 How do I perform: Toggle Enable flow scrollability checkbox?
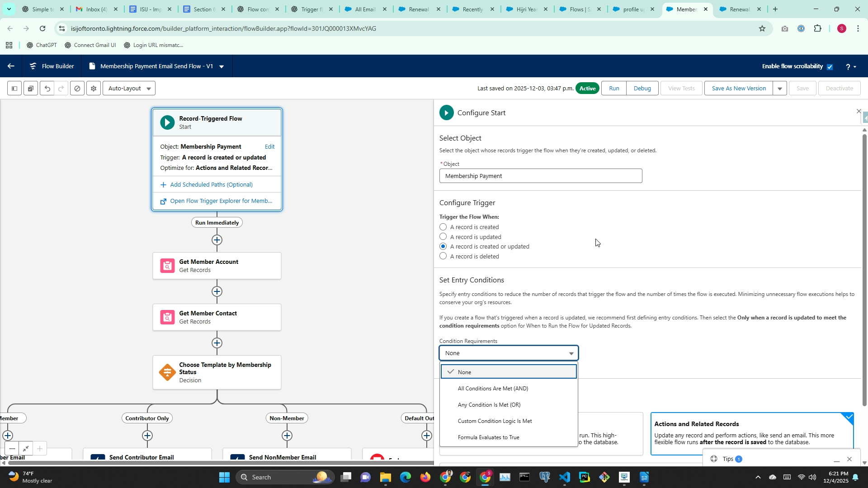[x=830, y=66]
